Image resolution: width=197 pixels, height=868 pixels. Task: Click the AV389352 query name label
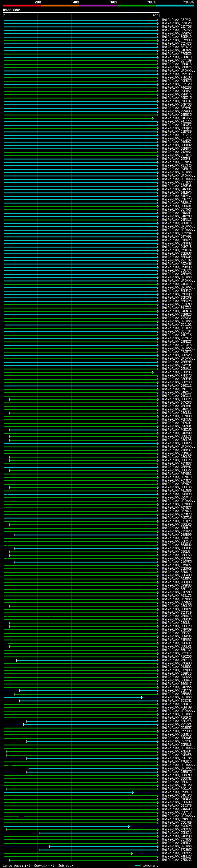[11, 10]
